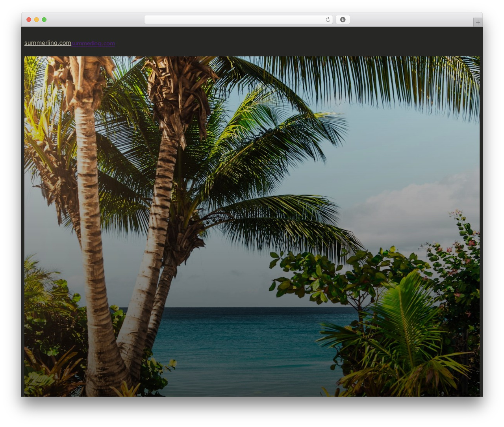Close the browser window with red button
Screen dimensions: 504x427
(29, 20)
